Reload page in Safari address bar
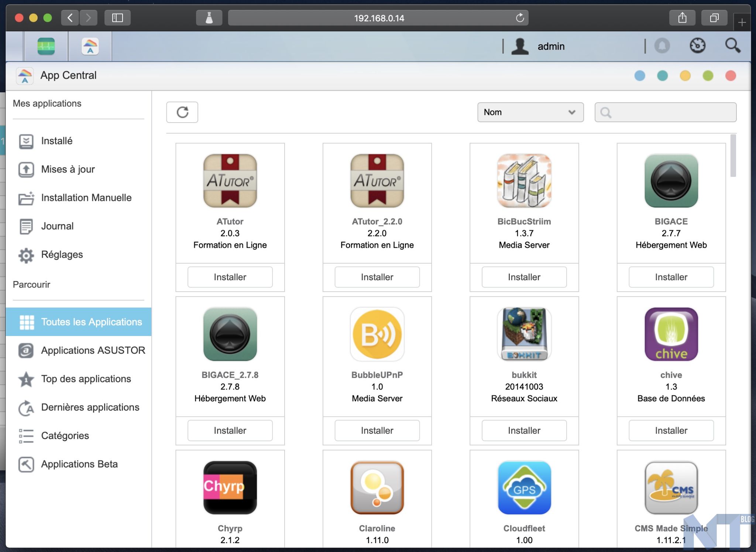Screen dimensions: 756x552 click(520, 18)
